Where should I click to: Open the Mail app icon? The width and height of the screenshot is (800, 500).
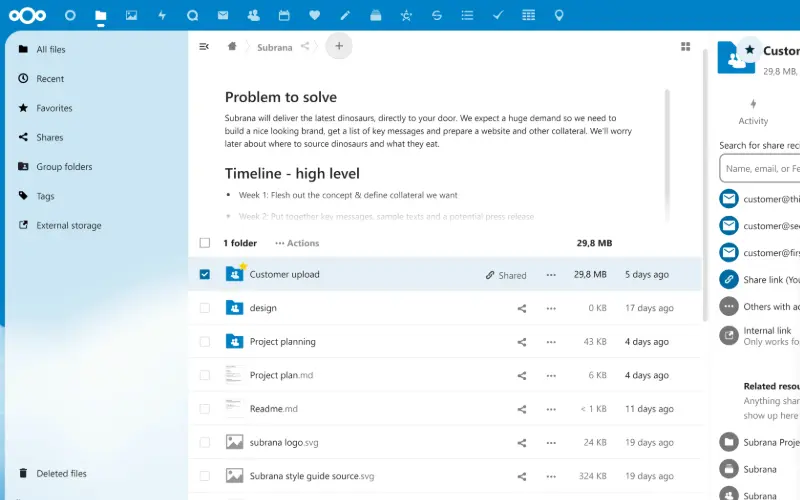pyautogui.click(x=223, y=15)
